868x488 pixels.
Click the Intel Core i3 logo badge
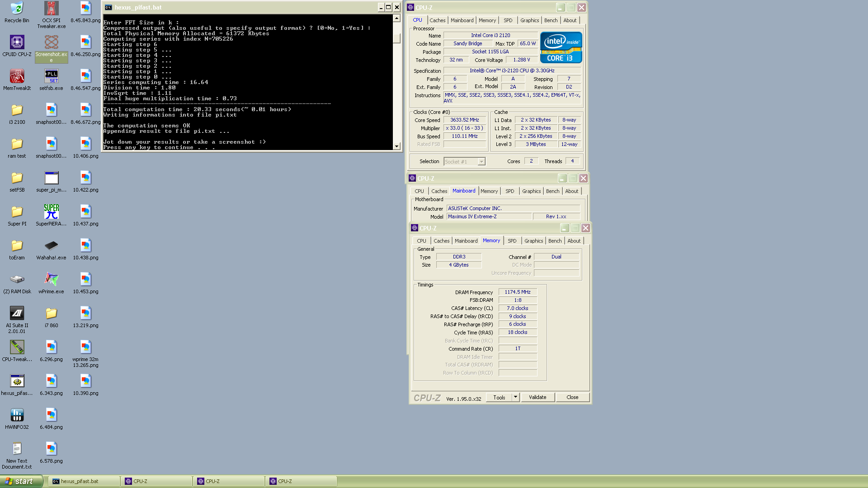[561, 47]
